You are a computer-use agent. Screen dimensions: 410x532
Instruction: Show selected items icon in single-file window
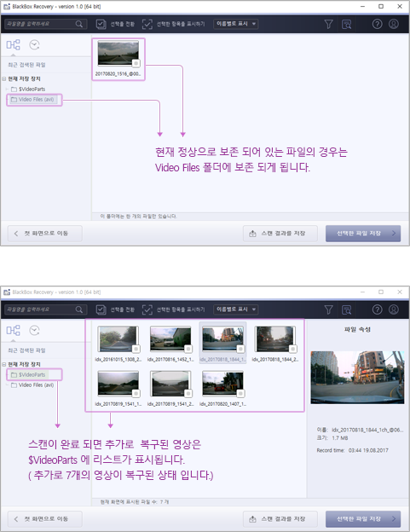[x=147, y=24]
